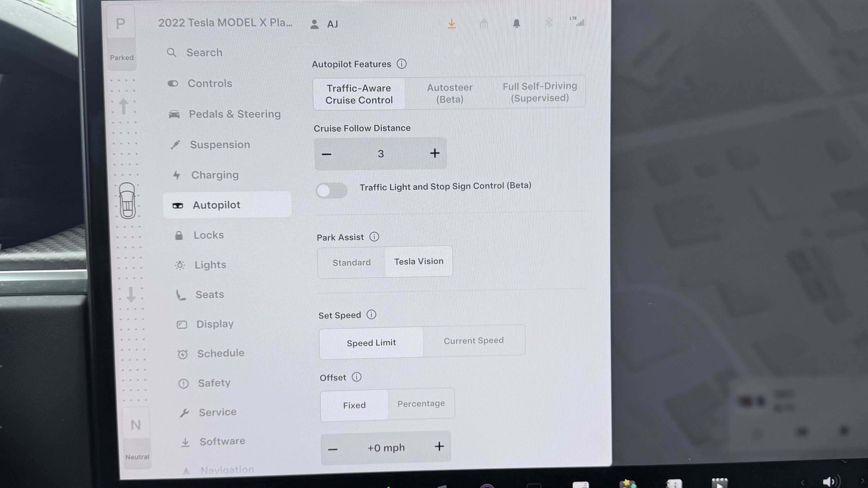Tap the driver profile person icon
The image size is (868, 488).
[315, 24]
